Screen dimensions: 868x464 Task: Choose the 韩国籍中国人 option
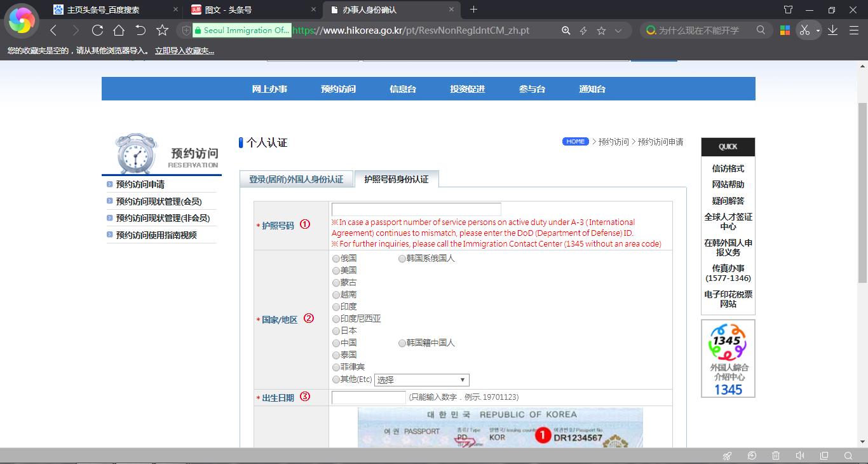coord(402,343)
